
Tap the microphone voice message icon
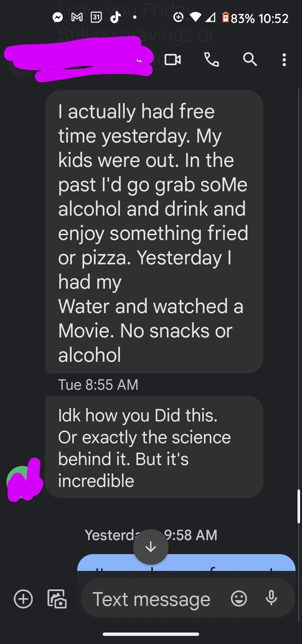click(x=271, y=598)
